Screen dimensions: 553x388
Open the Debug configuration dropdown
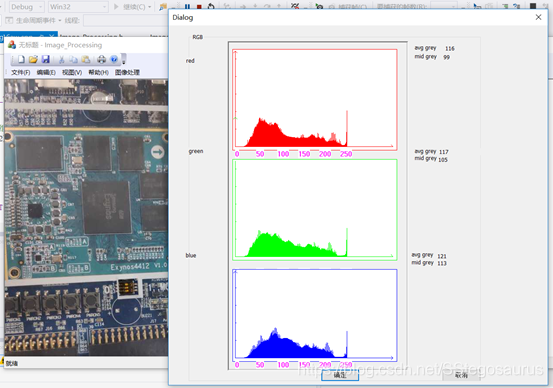(26, 7)
